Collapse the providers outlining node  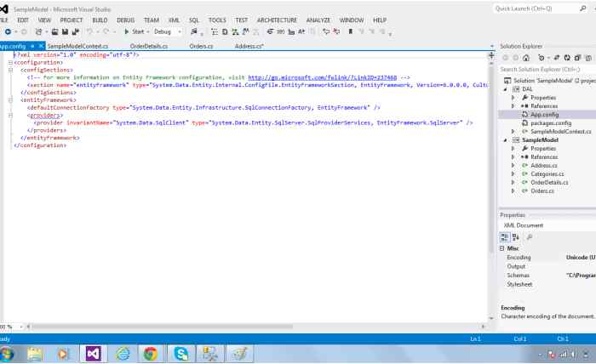pyautogui.click(x=10, y=116)
